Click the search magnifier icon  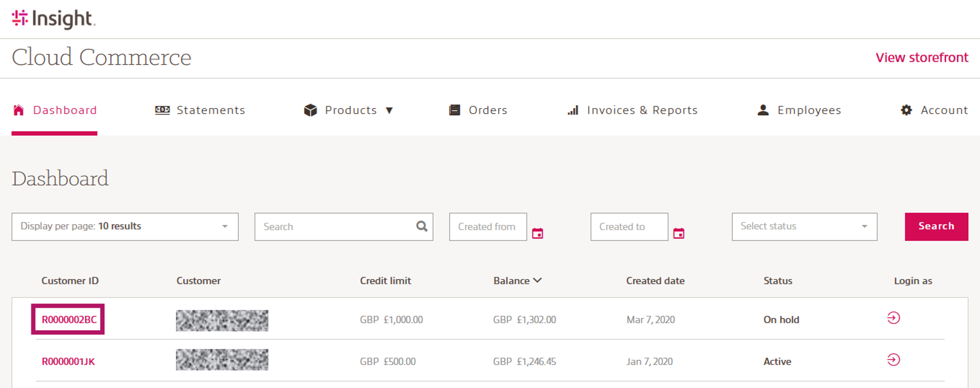421,226
